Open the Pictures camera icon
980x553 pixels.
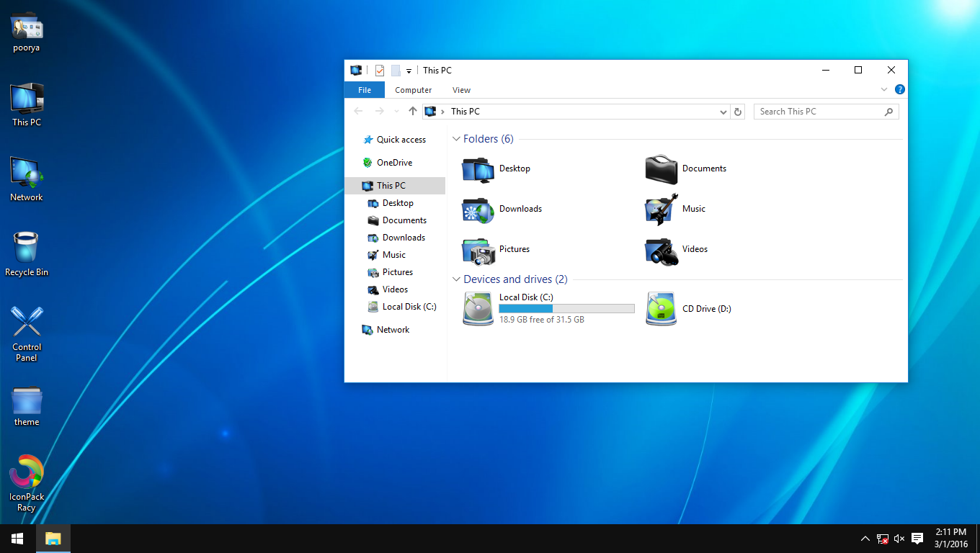(x=477, y=251)
